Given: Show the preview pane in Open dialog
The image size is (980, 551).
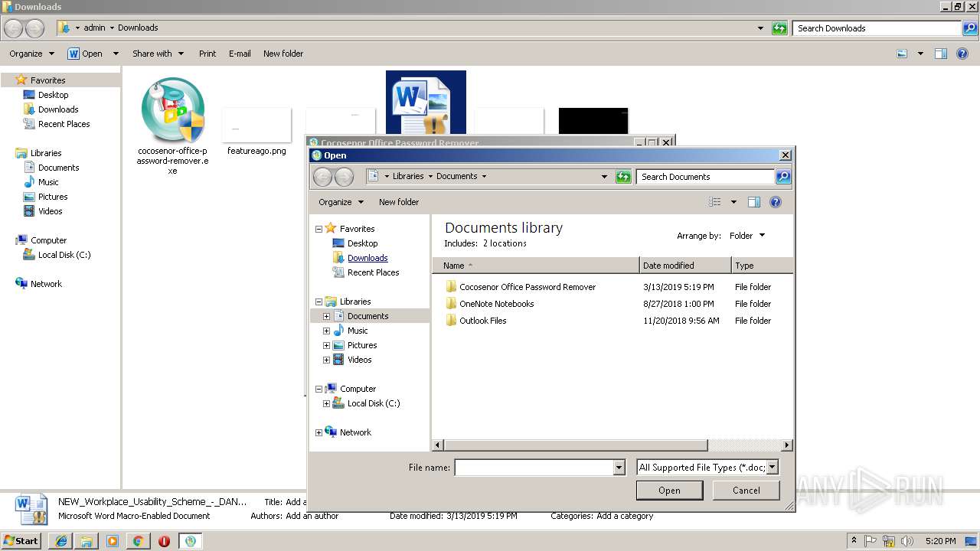Looking at the screenshot, I should click(754, 202).
